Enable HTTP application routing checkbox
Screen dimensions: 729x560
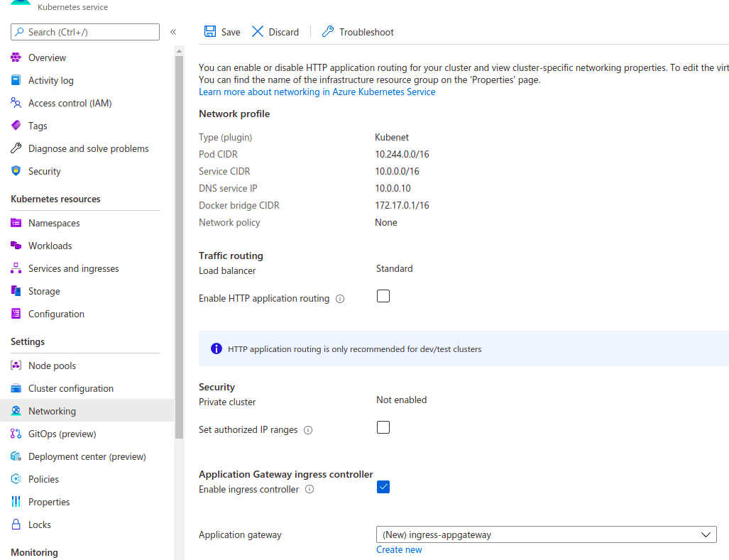pos(383,296)
